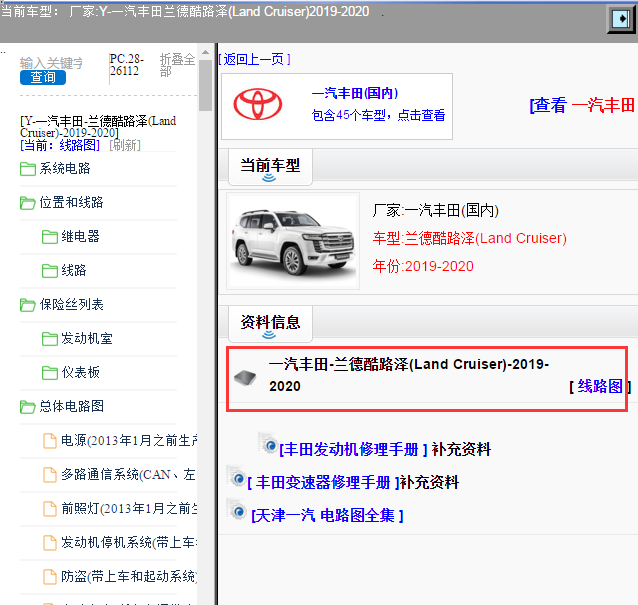Open the 线路 folder icon
The image size is (638, 605).
point(50,271)
